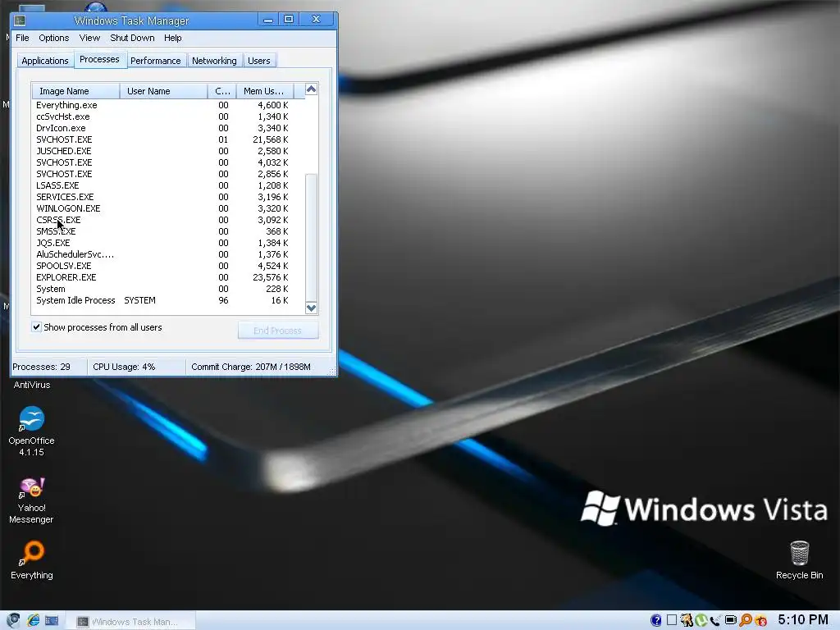
Task: Click the Windows Task Manager taskbar button
Action: pyautogui.click(x=131, y=621)
